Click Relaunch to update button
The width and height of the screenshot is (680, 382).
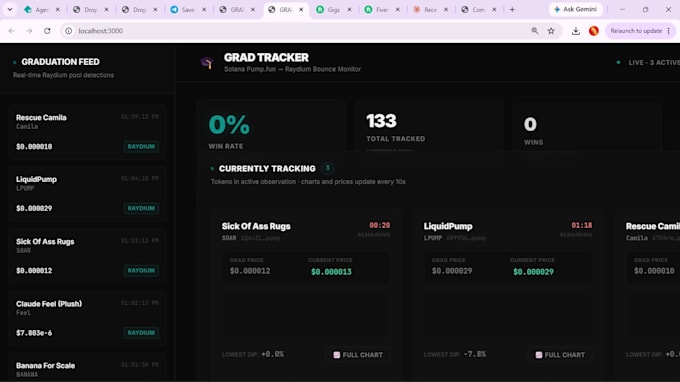tap(636, 31)
